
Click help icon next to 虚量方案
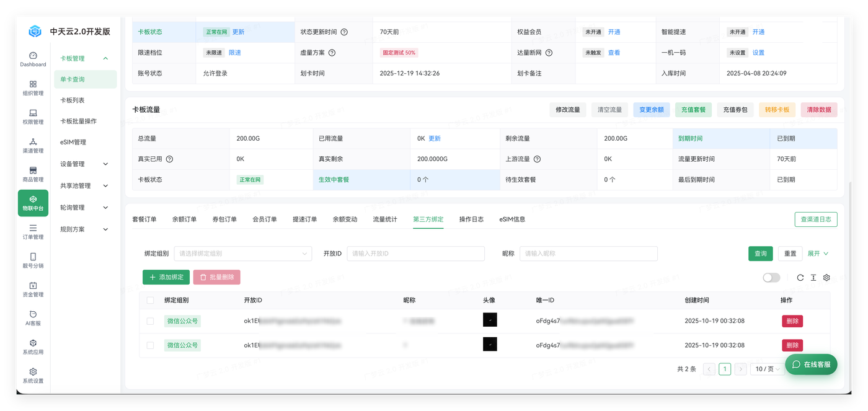tap(332, 53)
